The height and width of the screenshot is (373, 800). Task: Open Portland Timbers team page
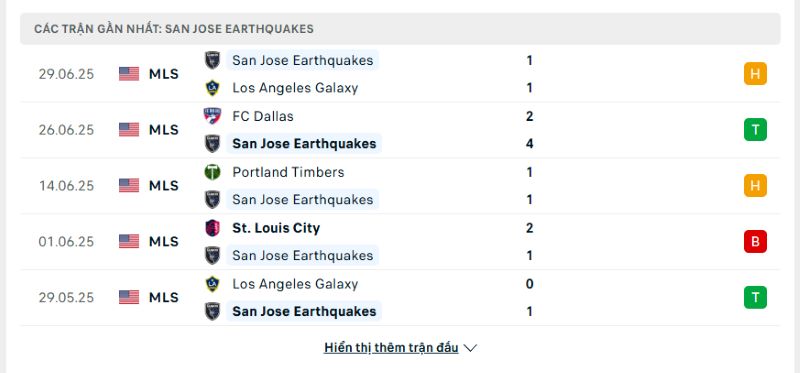pyautogui.click(x=288, y=172)
